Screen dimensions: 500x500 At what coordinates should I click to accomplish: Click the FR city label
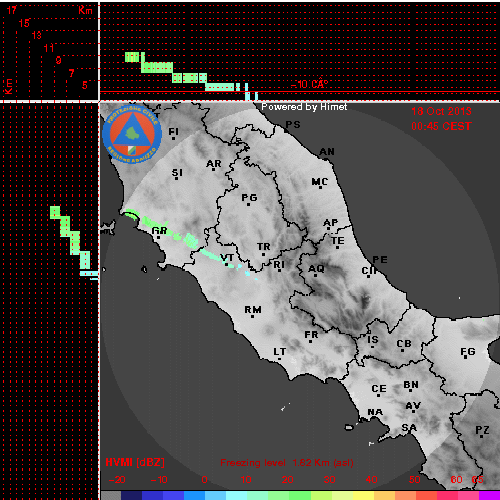311,335
